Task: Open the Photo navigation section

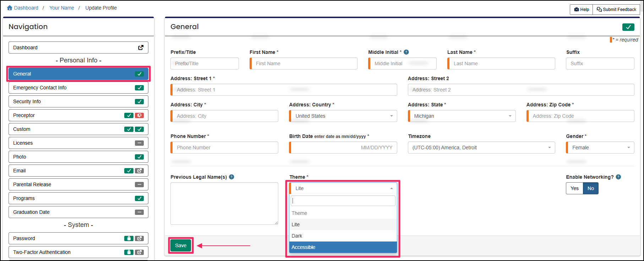Action: (78, 157)
